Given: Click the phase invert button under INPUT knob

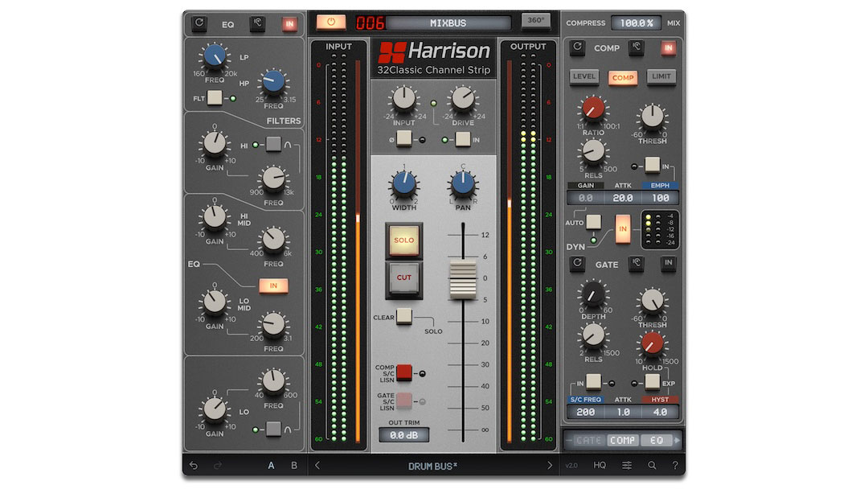Looking at the screenshot, I should coord(404,138).
